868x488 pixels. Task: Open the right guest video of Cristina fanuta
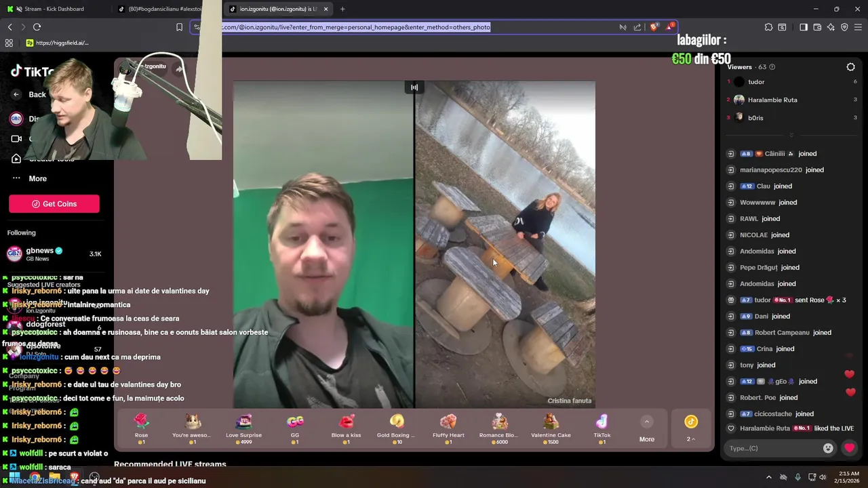click(x=505, y=245)
